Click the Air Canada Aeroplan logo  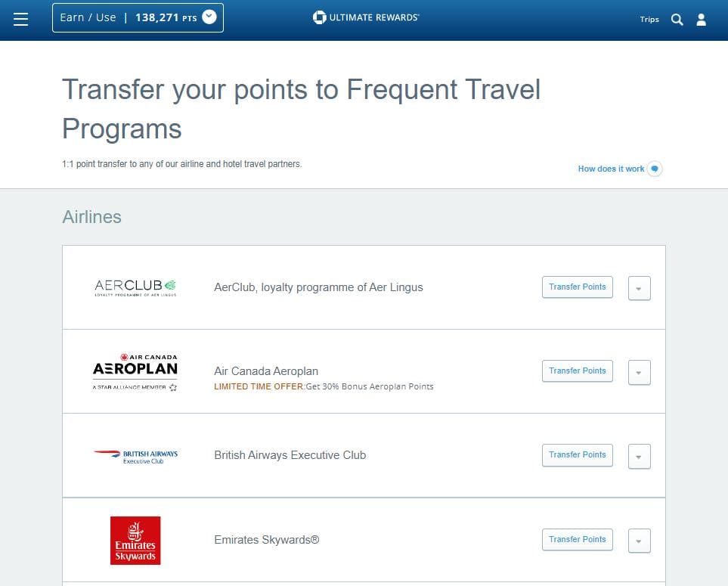click(x=135, y=371)
